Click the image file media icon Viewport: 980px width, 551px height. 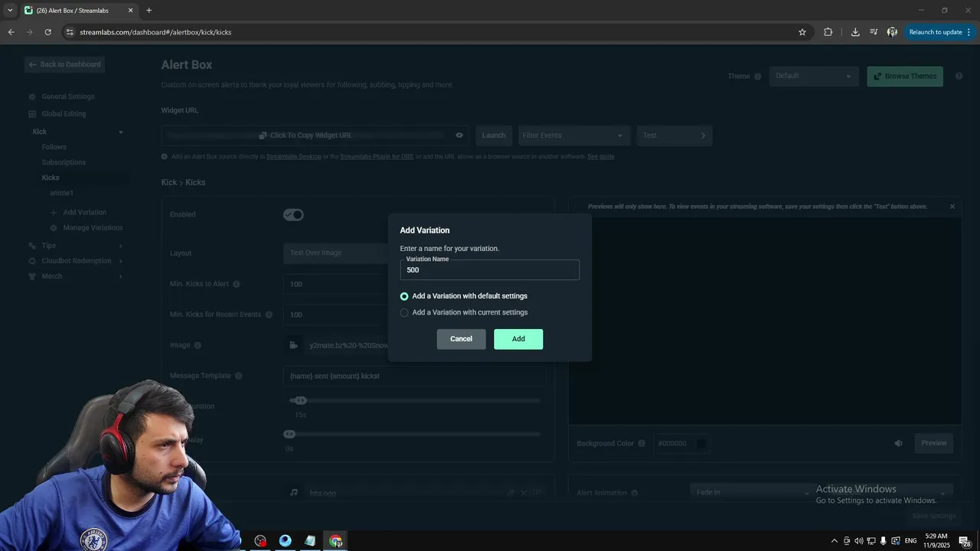tap(293, 345)
